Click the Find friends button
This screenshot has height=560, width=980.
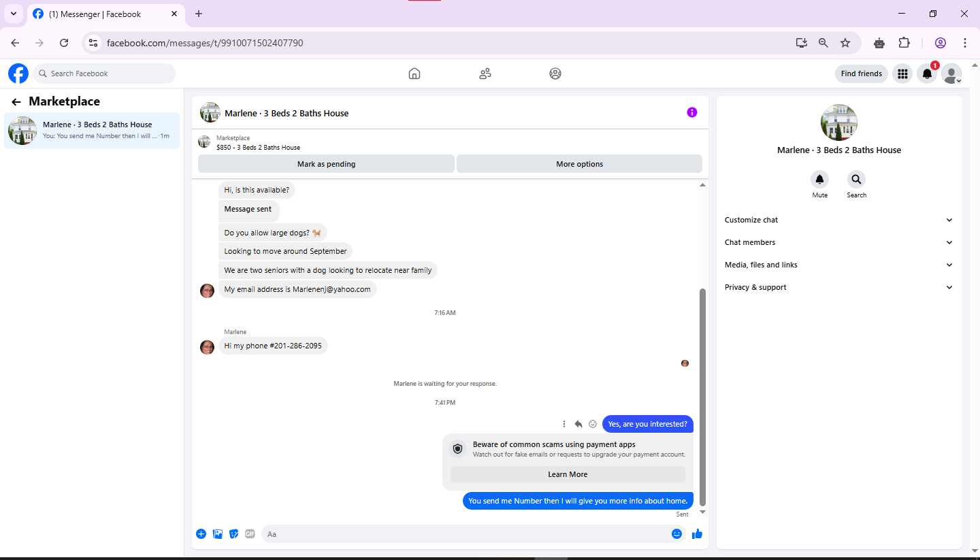coord(861,73)
